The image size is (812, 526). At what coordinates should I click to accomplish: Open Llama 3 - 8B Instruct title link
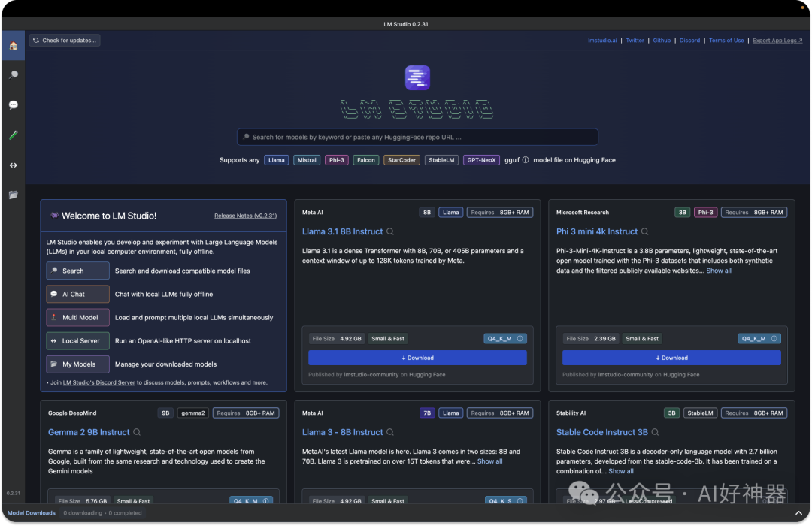click(x=342, y=432)
